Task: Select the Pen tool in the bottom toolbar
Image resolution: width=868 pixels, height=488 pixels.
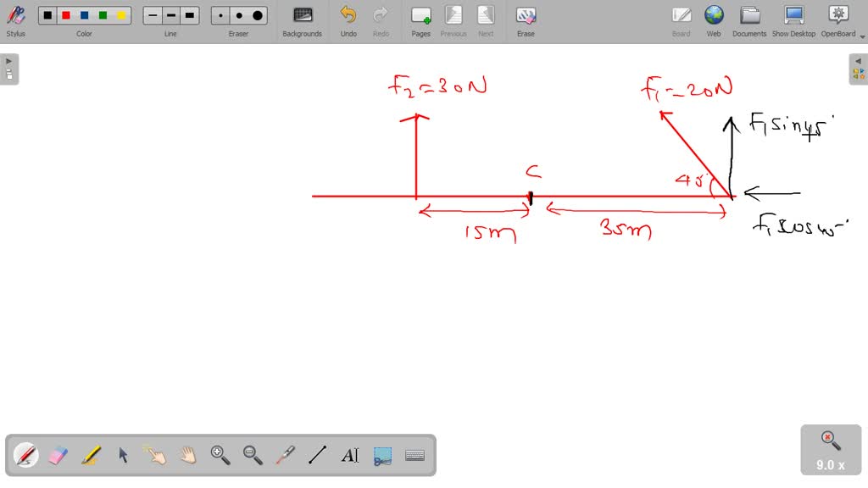Action: coord(25,455)
